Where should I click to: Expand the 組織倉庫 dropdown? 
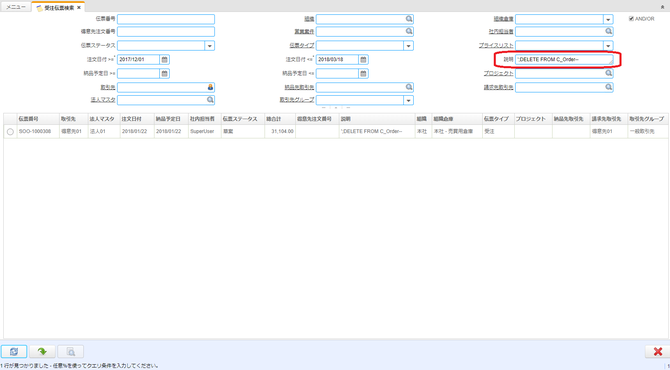[608, 19]
